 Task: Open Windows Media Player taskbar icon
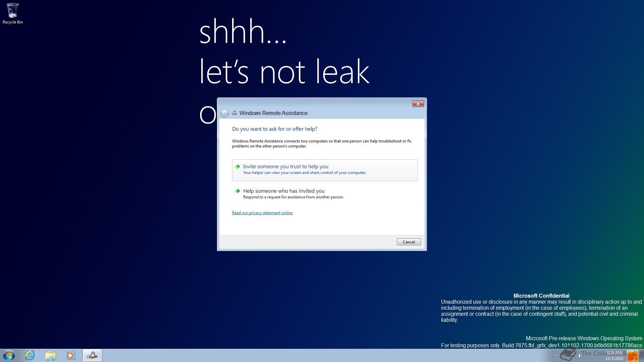71,355
